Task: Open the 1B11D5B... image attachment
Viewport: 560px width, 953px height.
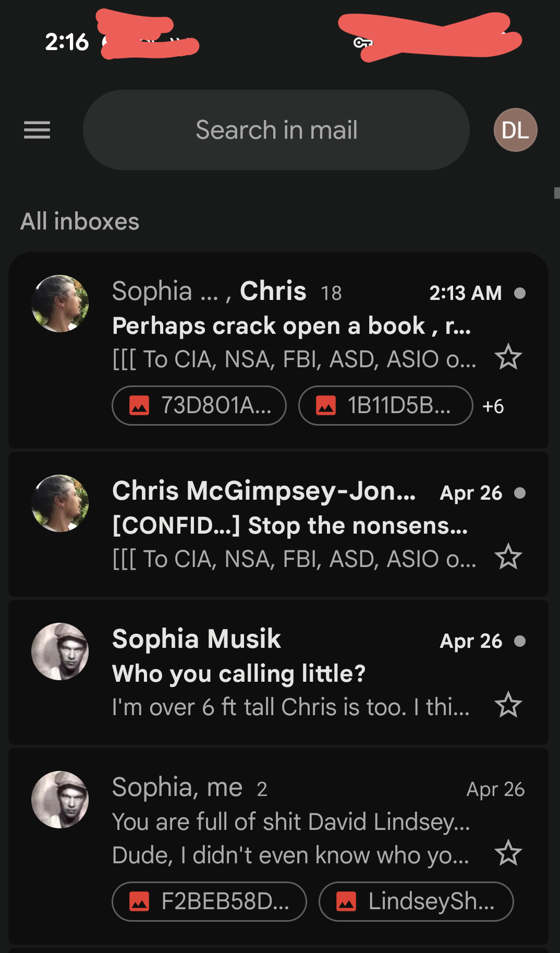Action: pyautogui.click(x=385, y=405)
